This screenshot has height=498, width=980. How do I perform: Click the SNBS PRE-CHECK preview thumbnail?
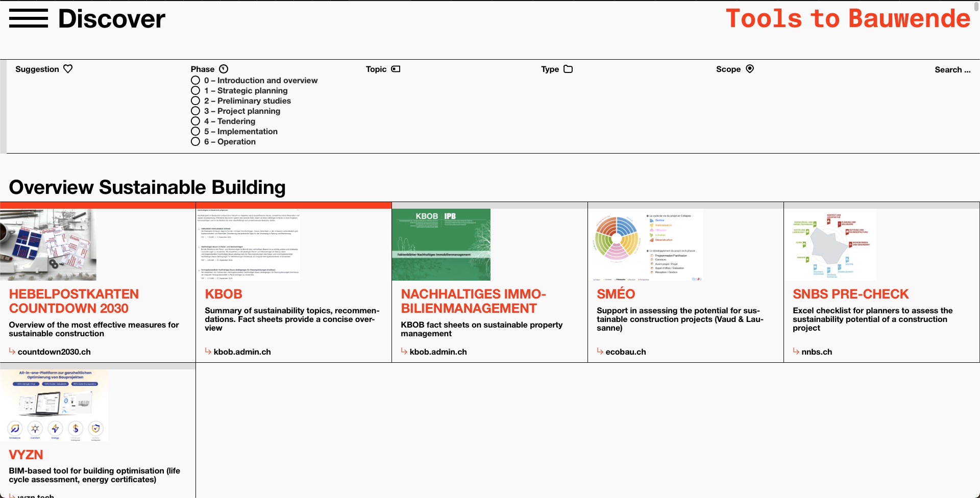pyautogui.click(x=830, y=245)
